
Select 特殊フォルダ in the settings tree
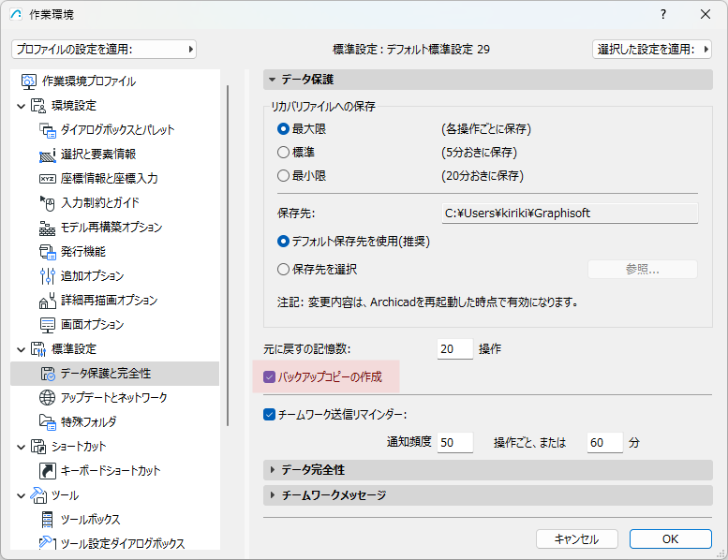[x=88, y=421]
